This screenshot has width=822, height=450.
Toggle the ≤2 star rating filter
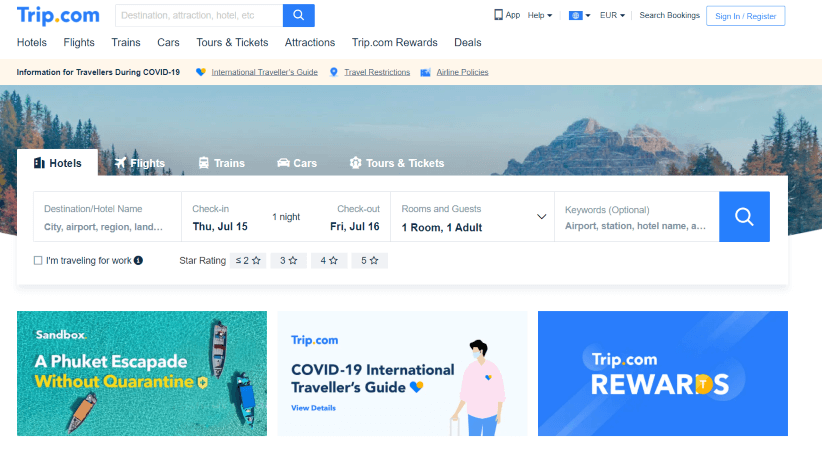click(x=248, y=261)
